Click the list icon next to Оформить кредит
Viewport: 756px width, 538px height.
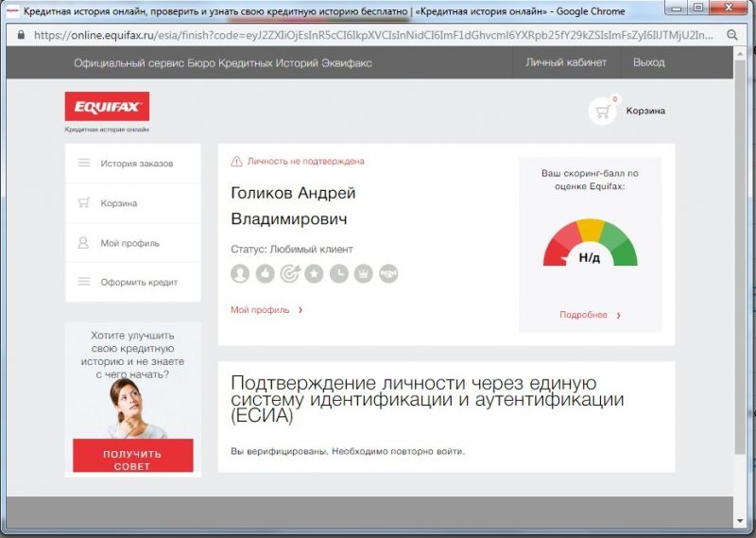(84, 282)
